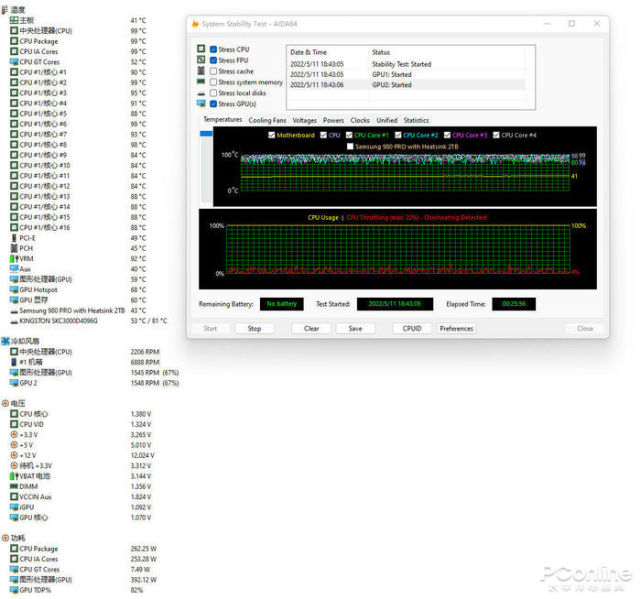The image size is (641, 599).
Task: Click the VRM sensor icon
Action: pyautogui.click(x=14, y=259)
